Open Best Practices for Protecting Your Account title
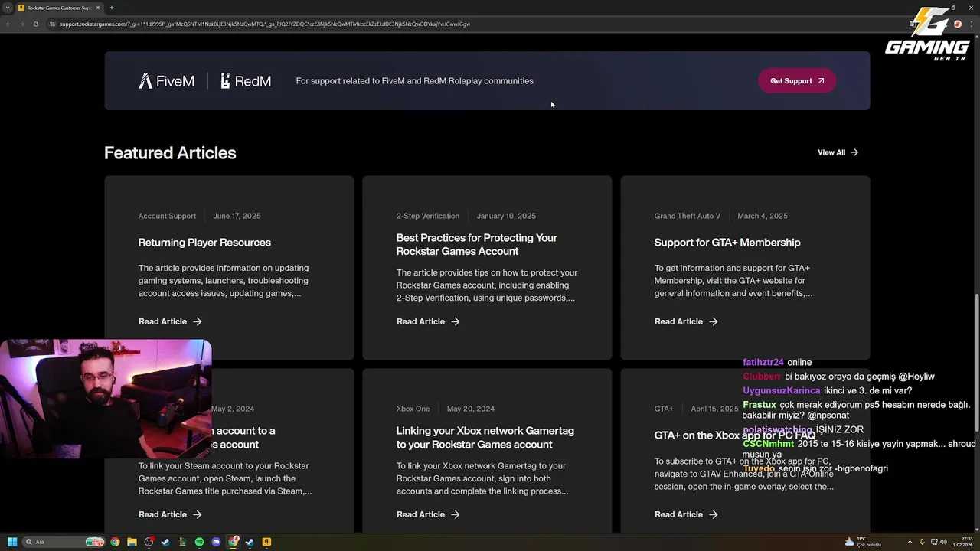 (x=477, y=245)
